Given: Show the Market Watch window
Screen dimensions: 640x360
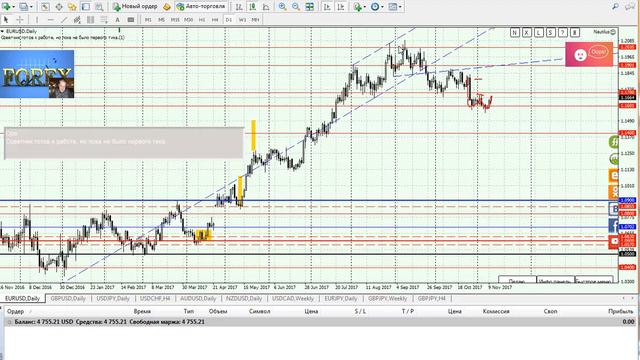Looking at the screenshot, I should [x=45, y=7].
